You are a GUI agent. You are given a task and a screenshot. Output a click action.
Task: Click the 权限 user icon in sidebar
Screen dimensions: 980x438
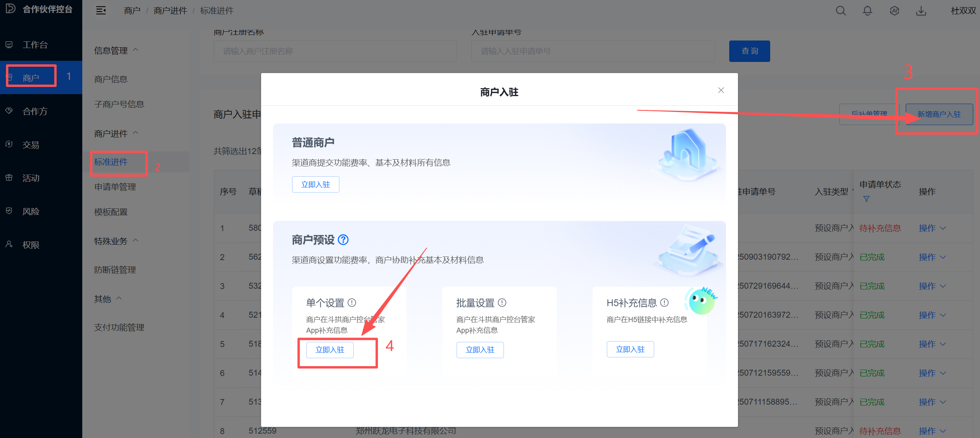click(9, 244)
